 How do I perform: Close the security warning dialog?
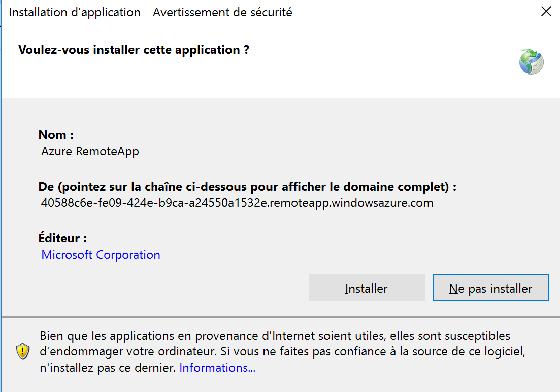(x=546, y=12)
